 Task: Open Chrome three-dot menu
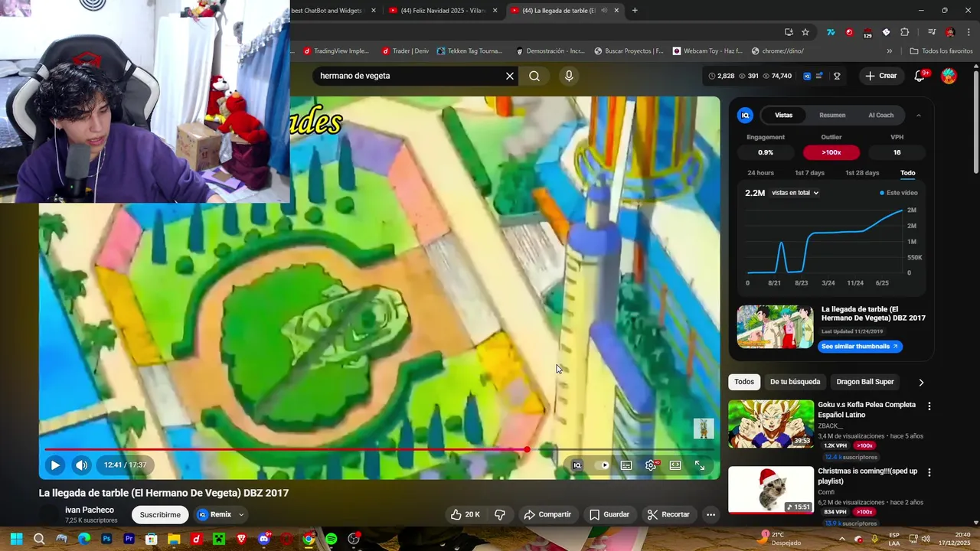coord(968,32)
